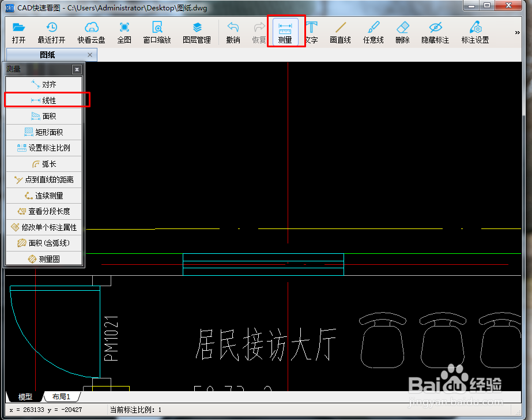Select 测量圆 measure circle
The width and height of the screenshot is (532, 420).
click(x=44, y=258)
